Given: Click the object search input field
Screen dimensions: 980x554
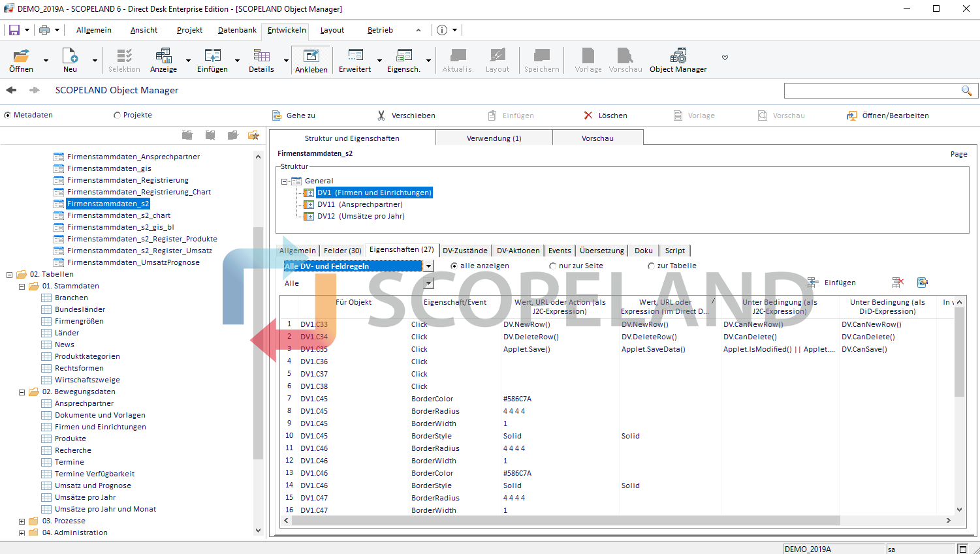Looking at the screenshot, I should (872, 91).
